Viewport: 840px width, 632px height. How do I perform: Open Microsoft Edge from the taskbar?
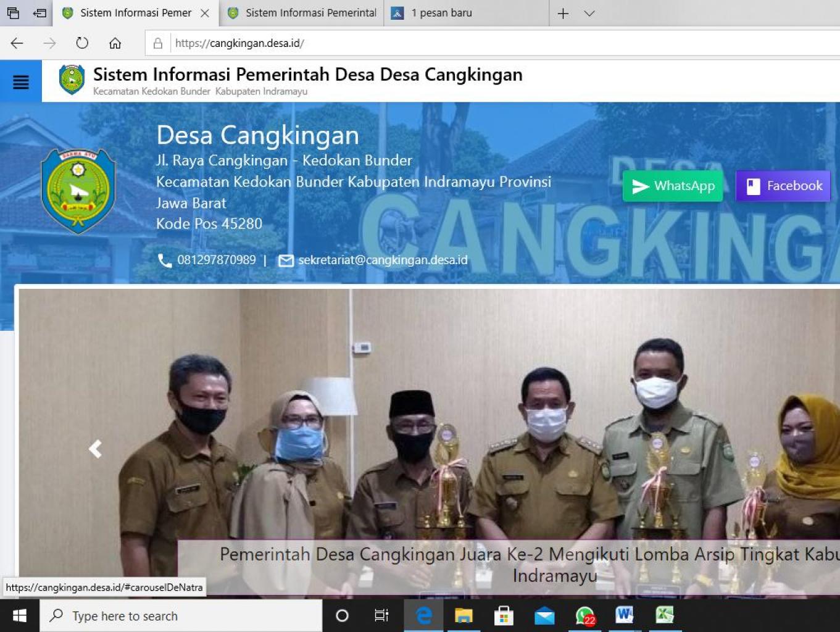(x=423, y=615)
